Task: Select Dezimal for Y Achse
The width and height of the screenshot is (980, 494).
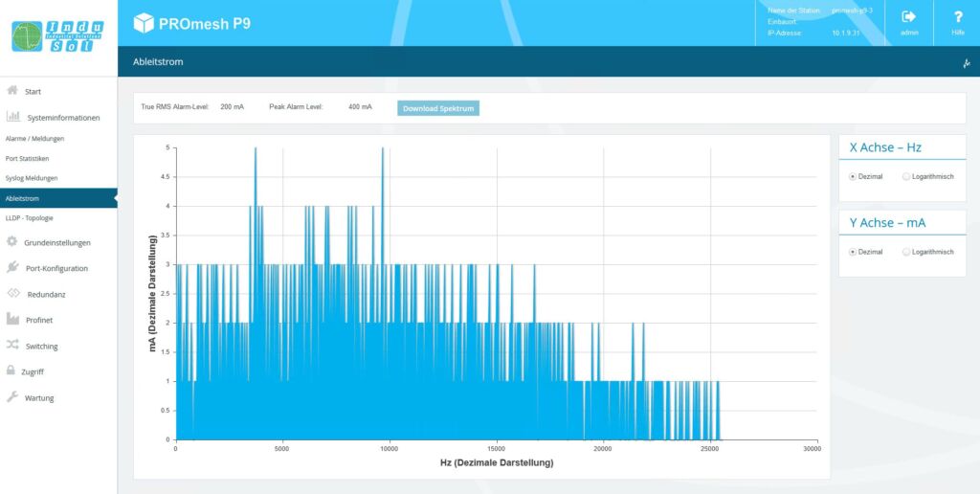Action: click(x=853, y=252)
